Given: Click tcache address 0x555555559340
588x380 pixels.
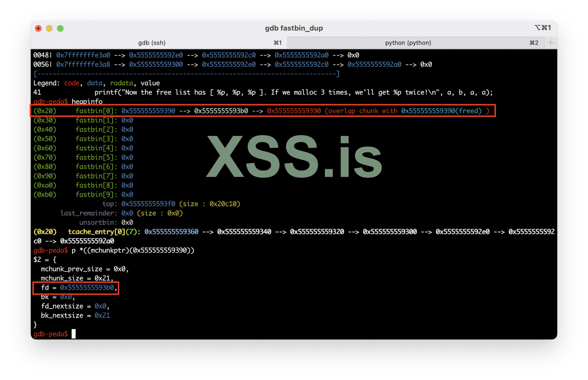Looking at the screenshot, I should click(244, 232).
